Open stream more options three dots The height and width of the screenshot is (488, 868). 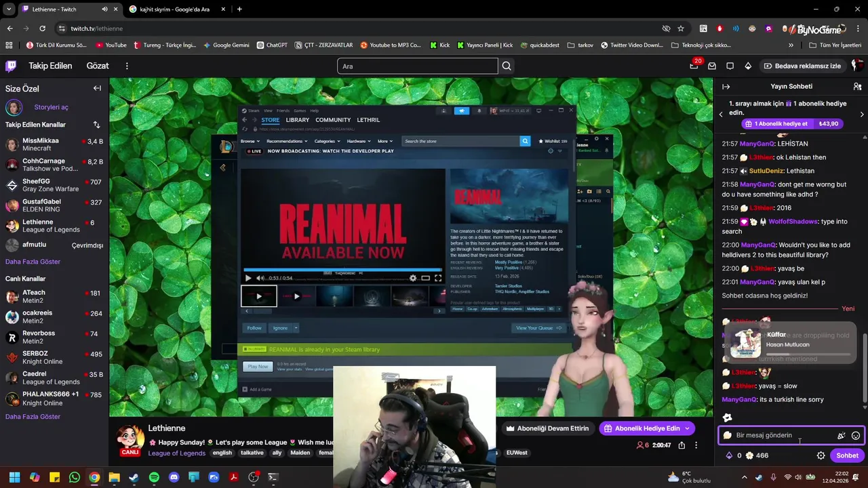click(696, 445)
